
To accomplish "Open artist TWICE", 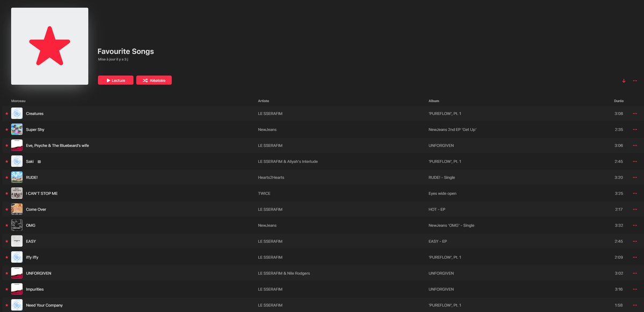I will pyautogui.click(x=264, y=194).
